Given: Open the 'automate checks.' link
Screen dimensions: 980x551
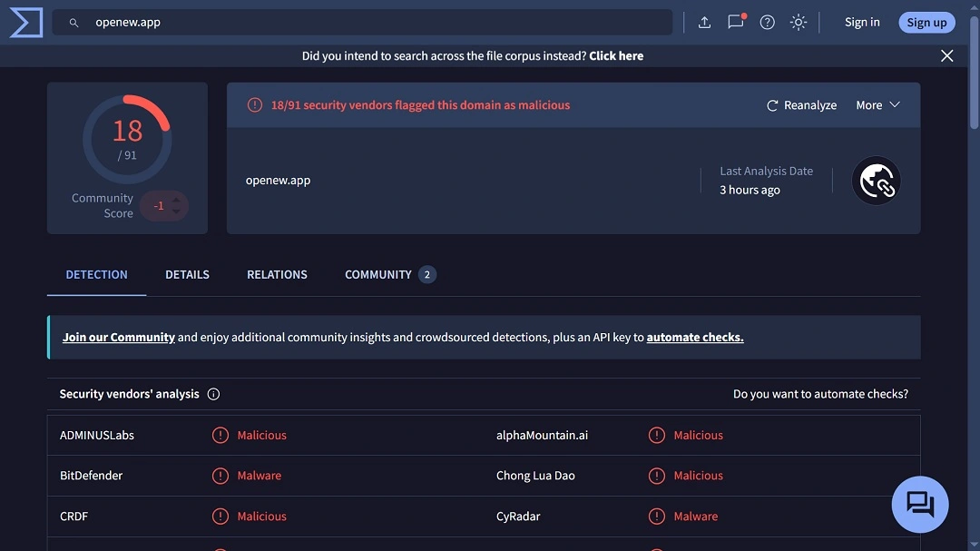Looking at the screenshot, I should point(695,337).
